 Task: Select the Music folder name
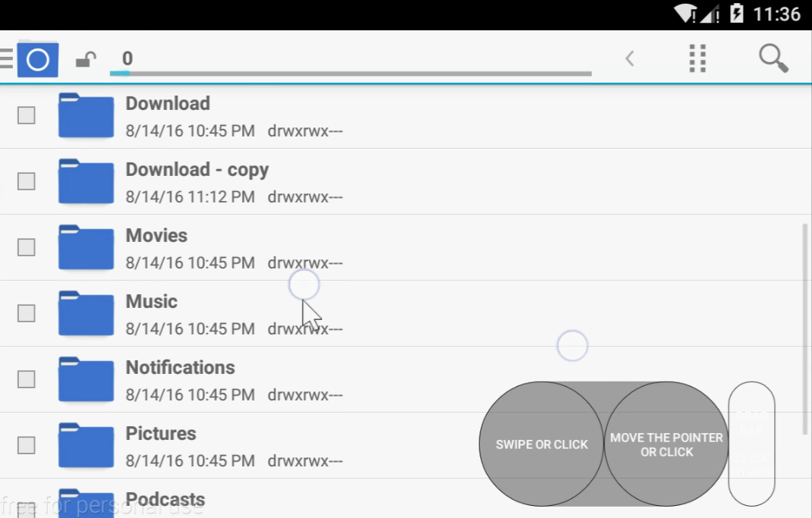coord(152,301)
